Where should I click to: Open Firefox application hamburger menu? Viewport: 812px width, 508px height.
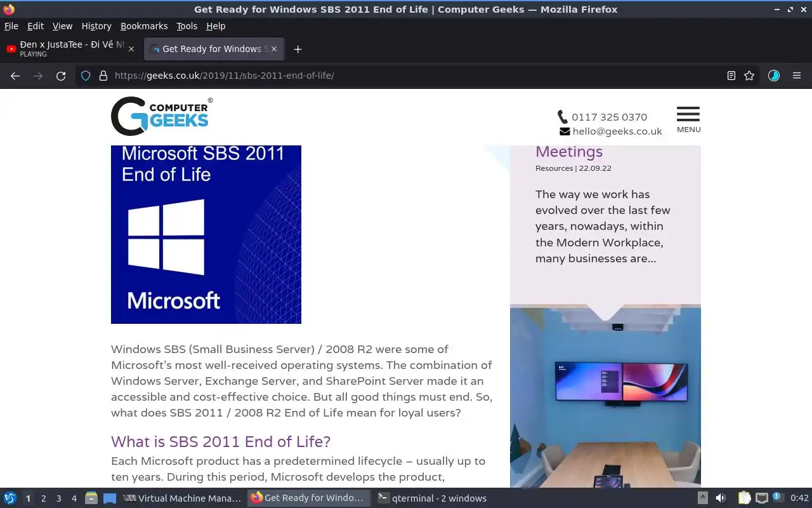797,76
